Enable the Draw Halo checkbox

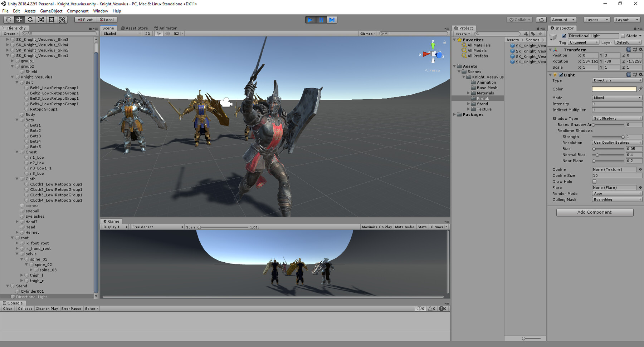point(594,182)
